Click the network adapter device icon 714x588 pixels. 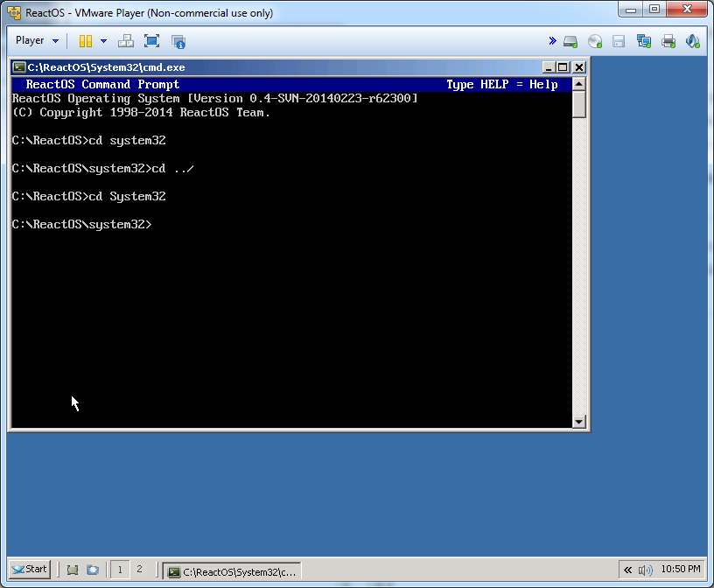click(644, 41)
